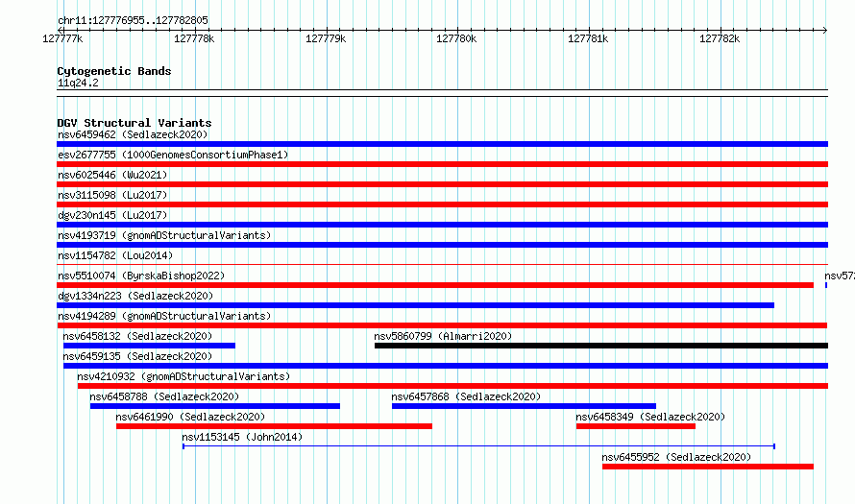
Task: Click the 127778k ruler tick label
Action: click(194, 38)
